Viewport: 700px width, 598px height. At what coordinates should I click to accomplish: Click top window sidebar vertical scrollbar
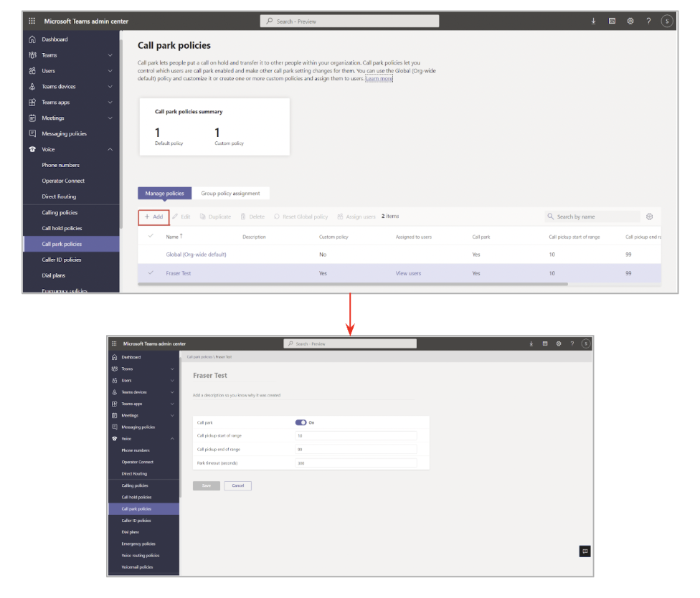(120, 134)
